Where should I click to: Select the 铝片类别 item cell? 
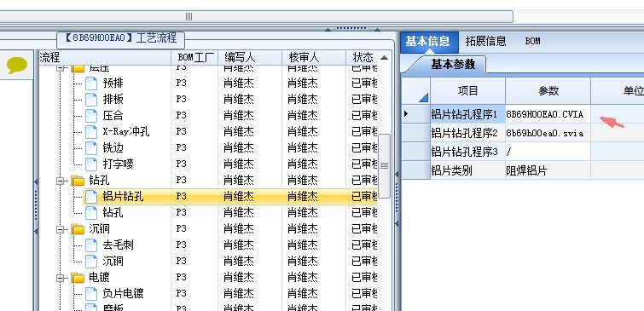(467, 170)
